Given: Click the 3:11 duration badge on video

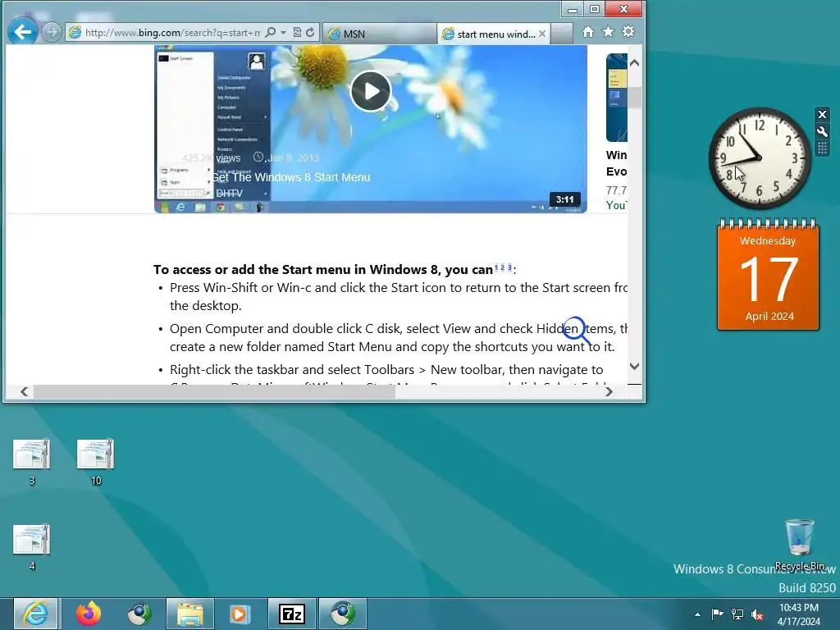Looking at the screenshot, I should coord(564,199).
